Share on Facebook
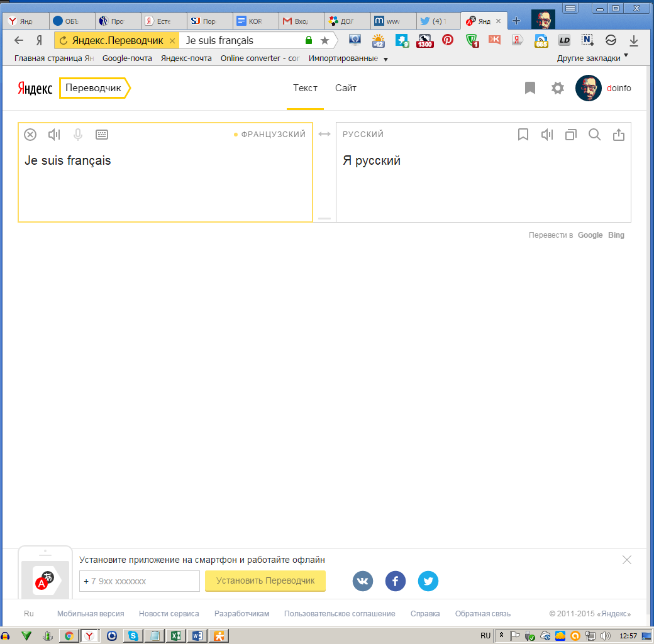The image size is (654, 644). (396, 581)
